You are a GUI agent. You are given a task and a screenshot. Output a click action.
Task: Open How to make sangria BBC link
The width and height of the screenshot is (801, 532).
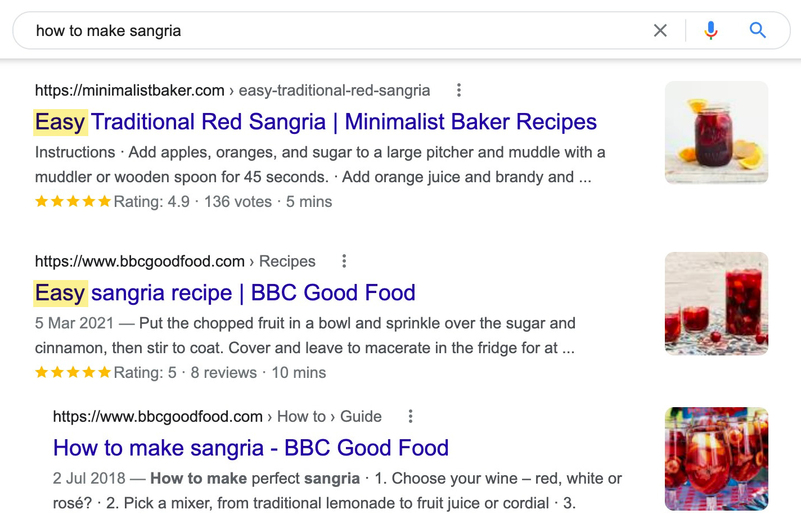251,448
